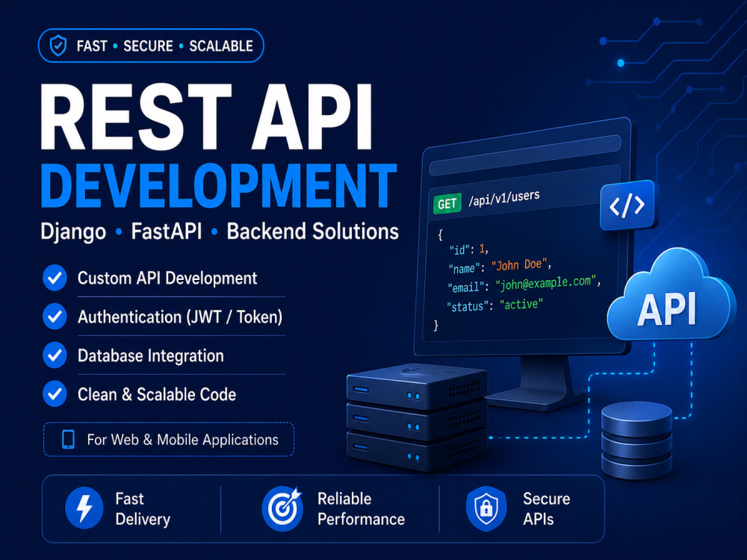This screenshot has width=747, height=560.
Task: Click the lightning bolt Fast Delivery icon
Action: 84,508
